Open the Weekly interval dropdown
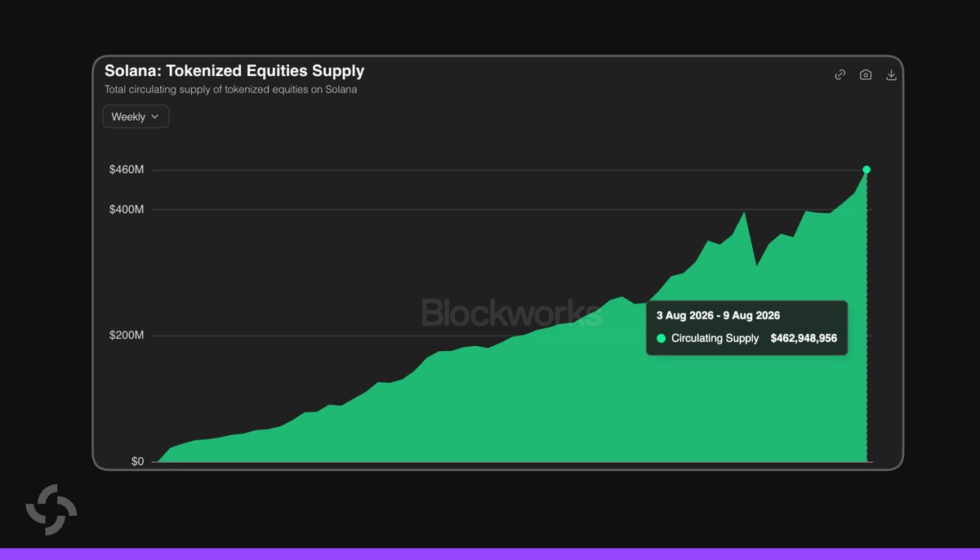This screenshot has width=980, height=560. coord(136,117)
